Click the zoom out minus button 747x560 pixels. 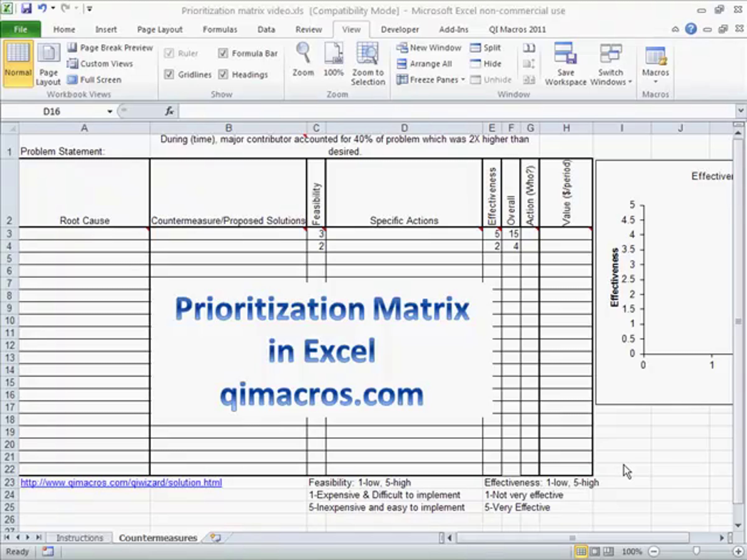pyautogui.click(x=654, y=552)
